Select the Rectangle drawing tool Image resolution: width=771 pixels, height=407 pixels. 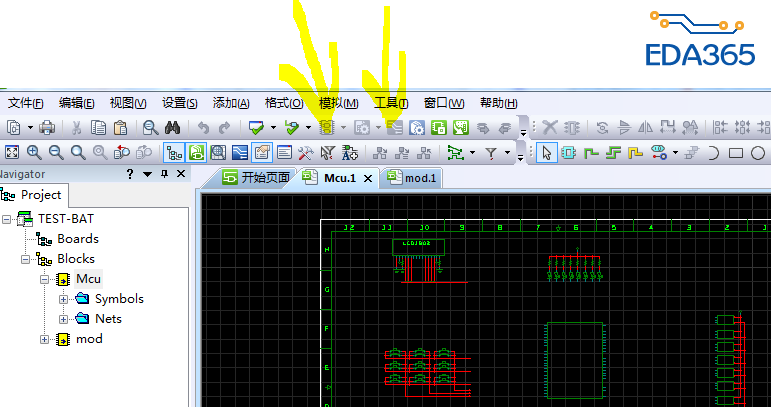pyautogui.click(x=736, y=153)
